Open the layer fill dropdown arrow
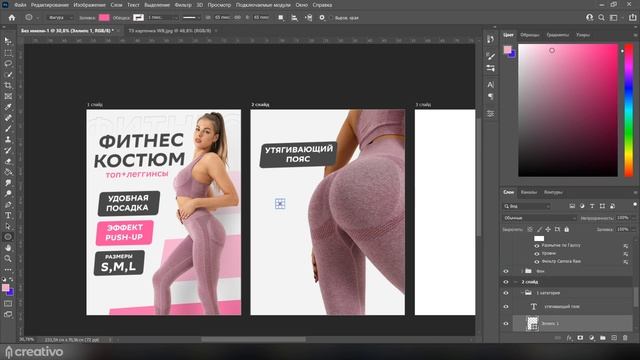Viewport: 640px width, 360px height. tap(633, 229)
